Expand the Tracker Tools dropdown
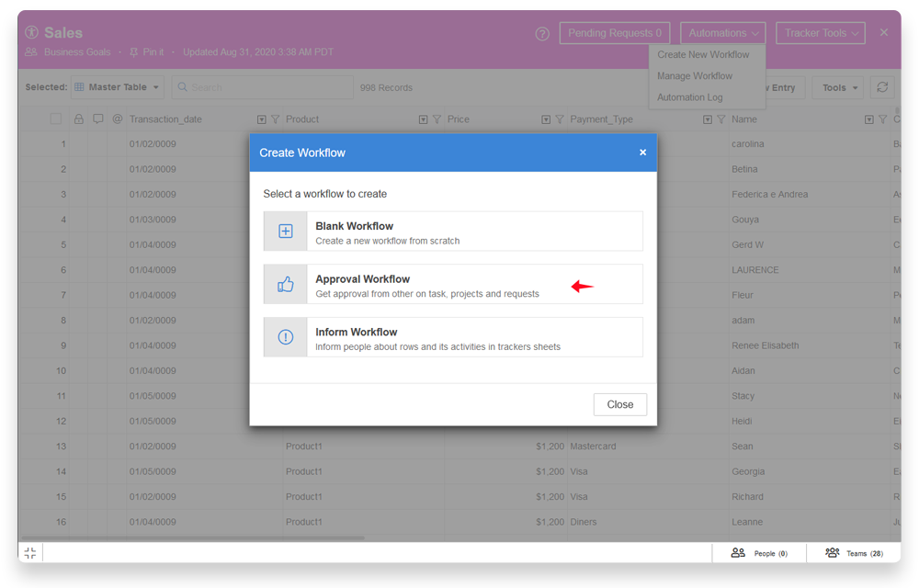Screen dimensions: 919x588 (x=821, y=33)
